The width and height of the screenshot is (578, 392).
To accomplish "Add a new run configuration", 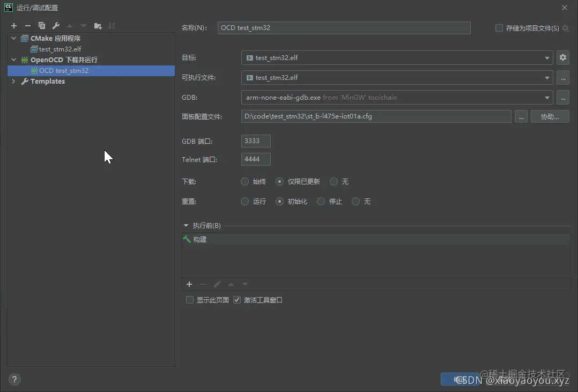I will pos(14,26).
